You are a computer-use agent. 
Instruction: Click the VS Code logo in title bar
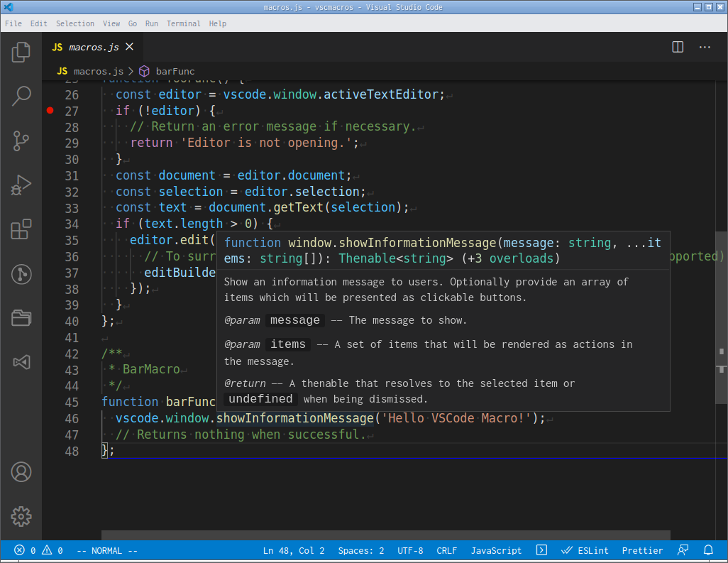(x=9, y=7)
